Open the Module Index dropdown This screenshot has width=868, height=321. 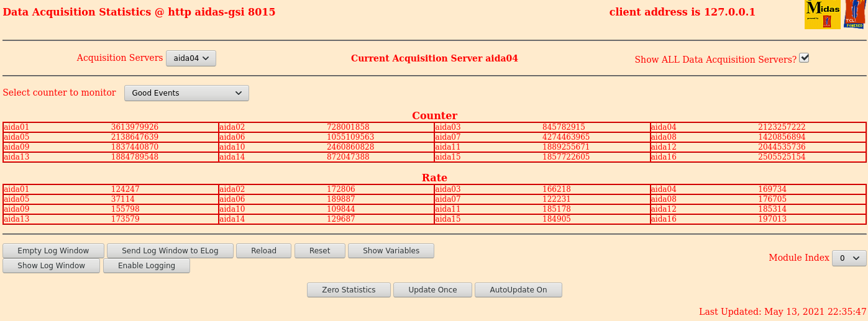pyautogui.click(x=849, y=258)
